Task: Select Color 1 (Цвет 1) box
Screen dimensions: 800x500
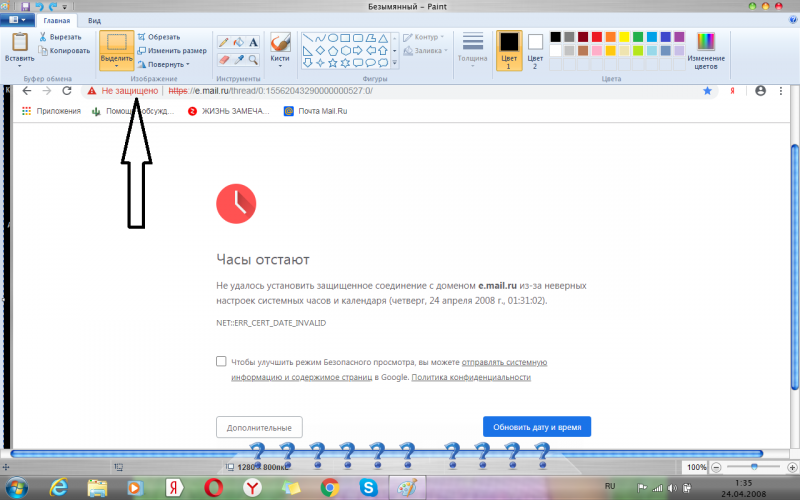Action: tap(508, 47)
